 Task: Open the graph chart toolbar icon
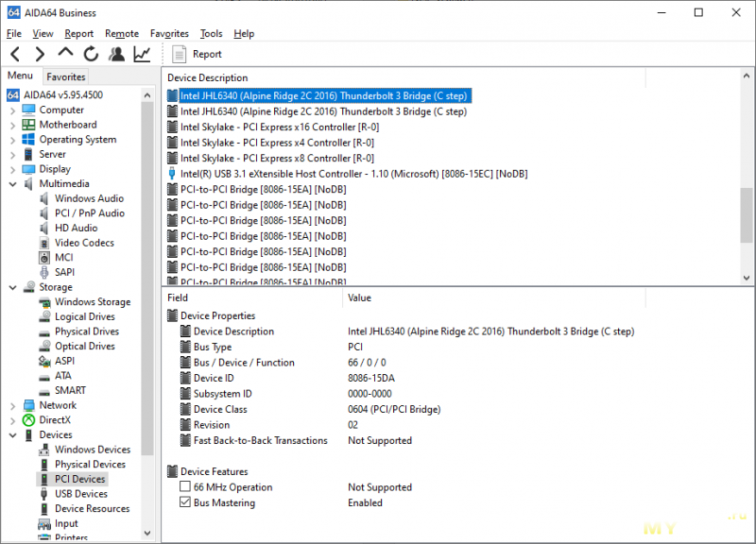coord(142,54)
